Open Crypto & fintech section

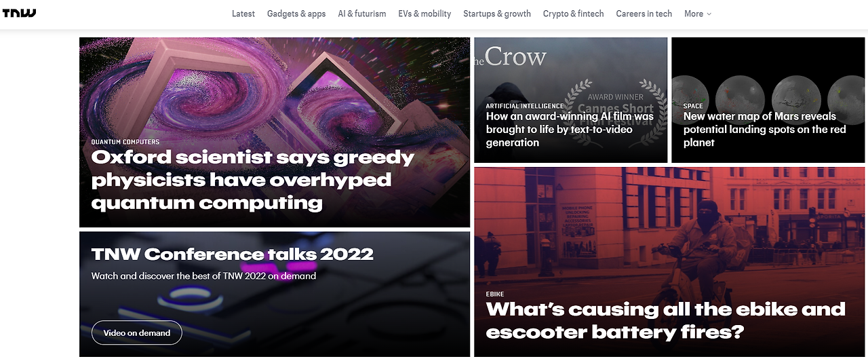[x=573, y=14]
